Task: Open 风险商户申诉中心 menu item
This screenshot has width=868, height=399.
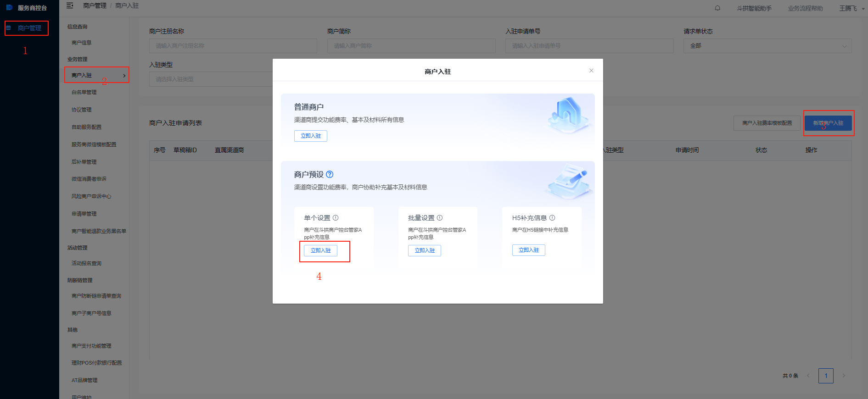Action: click(91, 196)
